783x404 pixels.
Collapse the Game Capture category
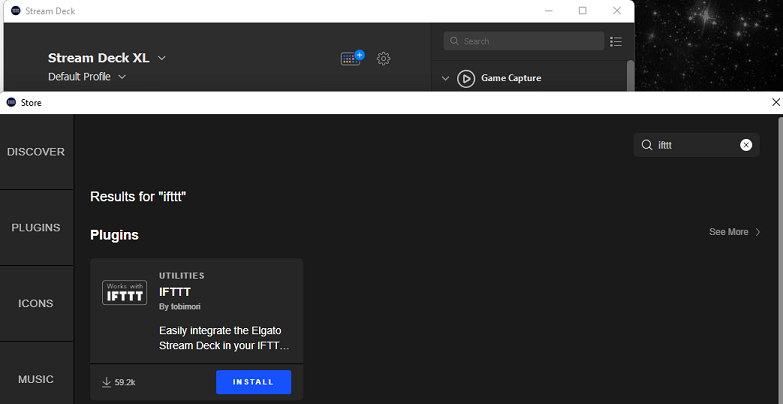click(445, 78)
